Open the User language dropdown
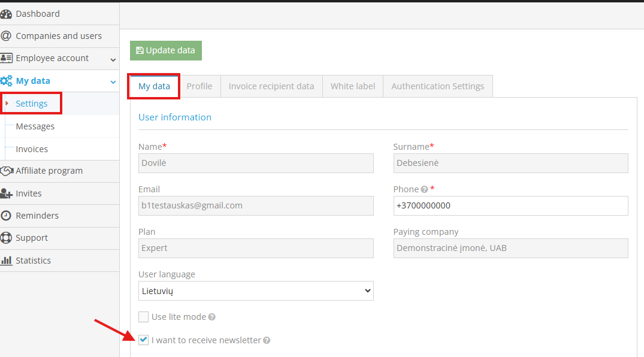 [256, 291]
